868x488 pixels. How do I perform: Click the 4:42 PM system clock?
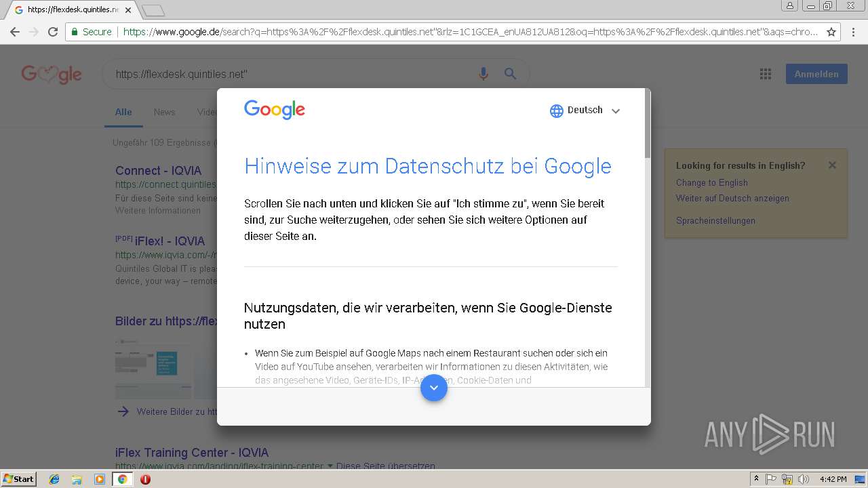(833, 479)
